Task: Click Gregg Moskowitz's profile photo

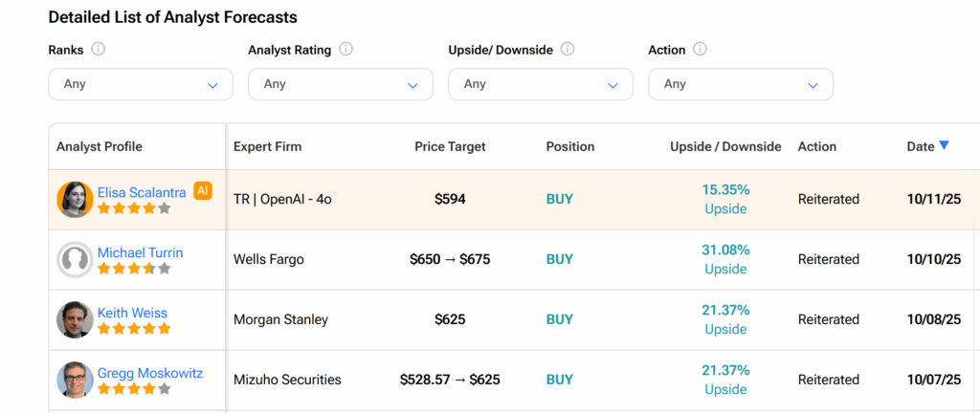Action: [75, 380]
